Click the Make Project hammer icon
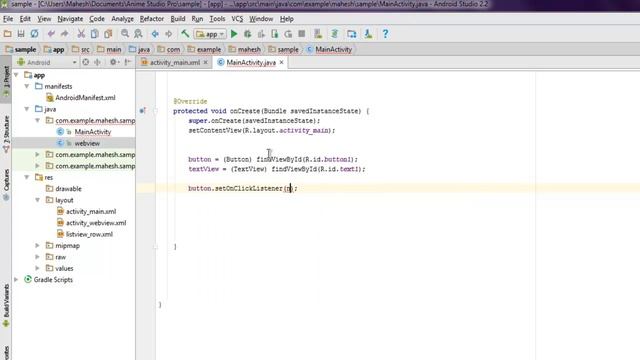Viewport: 640px width, 360px height. coord(185,34)
